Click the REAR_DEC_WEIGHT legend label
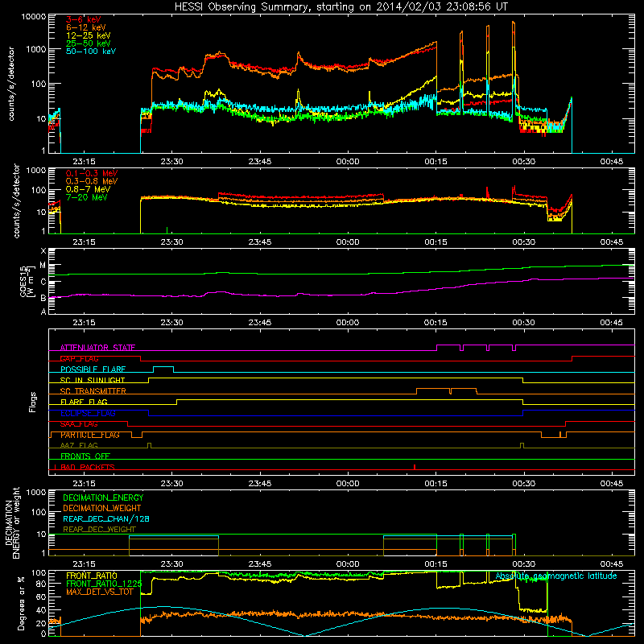Image resolution: width=644 pixels, height=644 pixels. click(x=99, y=530)
